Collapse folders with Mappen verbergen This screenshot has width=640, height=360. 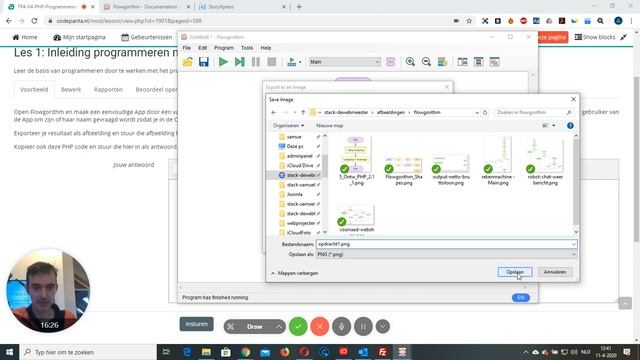tap(294, 273)
